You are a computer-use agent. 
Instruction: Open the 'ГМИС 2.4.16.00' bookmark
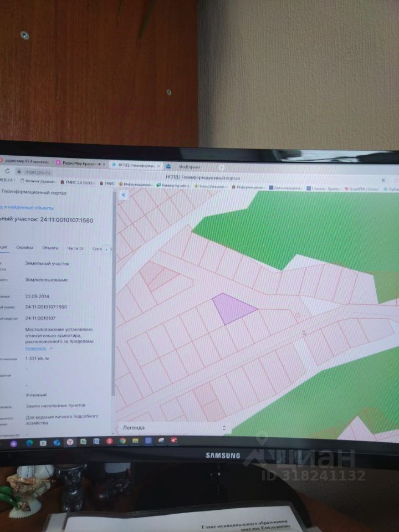coord(78,182)
